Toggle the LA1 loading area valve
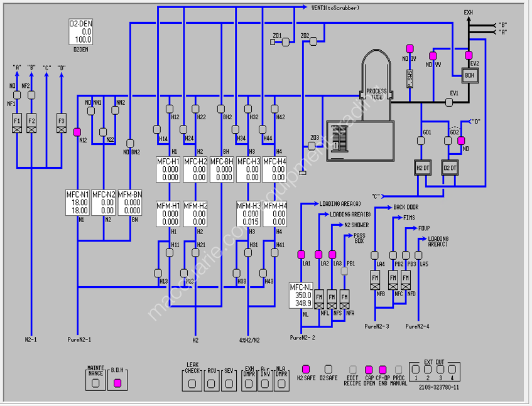 [301, 255]
